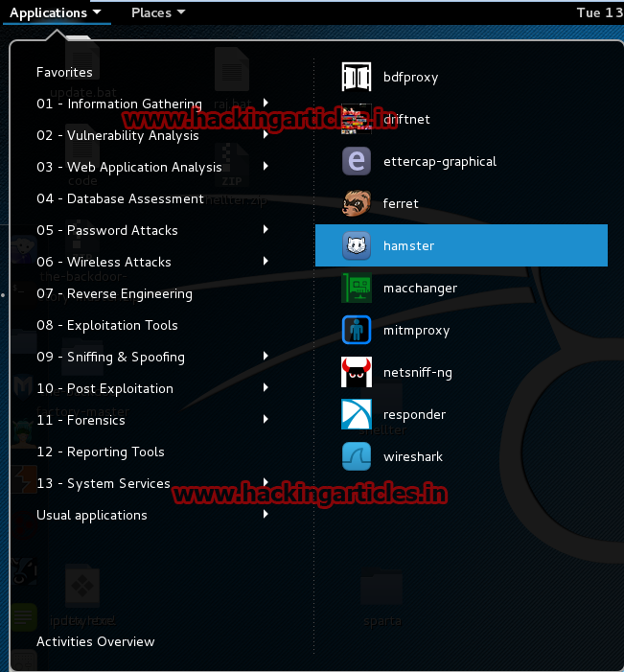Expand 11 - Forensics arrow
This screenshot has width=624, height=672.
tap(266, 419)
